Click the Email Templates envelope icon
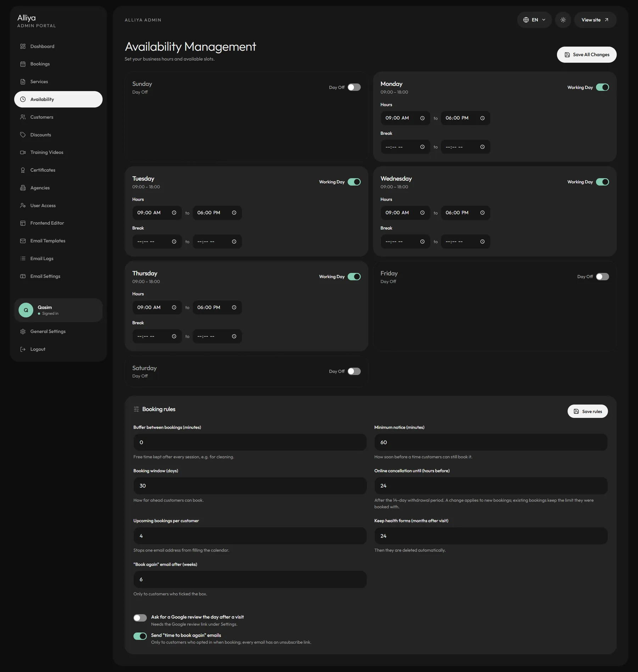The height and width of the screenshot is (672, 638). (23, 241)
